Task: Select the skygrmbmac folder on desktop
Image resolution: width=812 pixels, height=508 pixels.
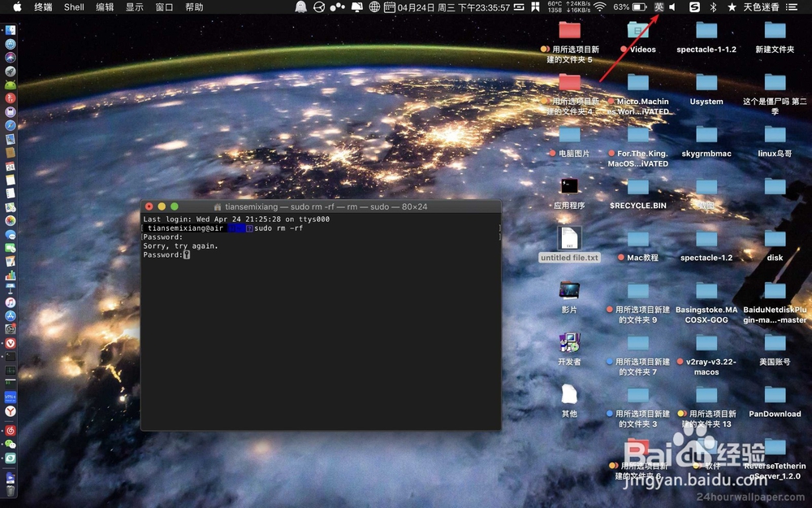Action: coord(706,141)
